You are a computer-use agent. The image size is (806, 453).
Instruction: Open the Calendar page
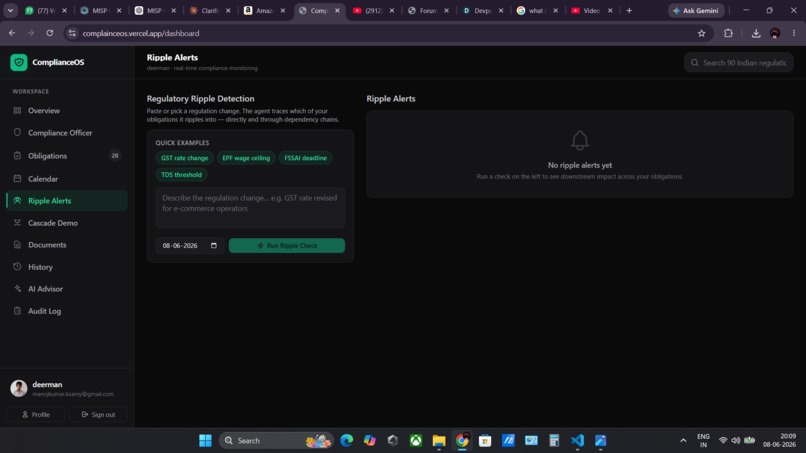(67, 179)
